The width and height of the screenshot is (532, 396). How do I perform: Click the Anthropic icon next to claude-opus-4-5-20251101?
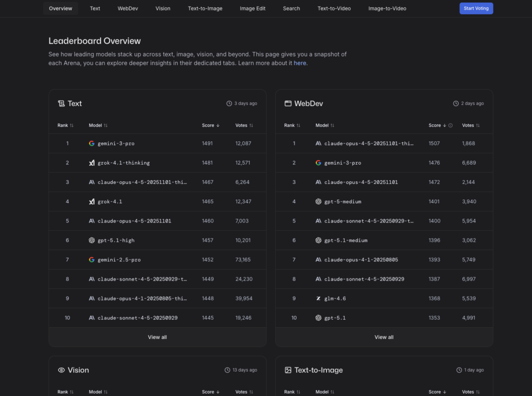[x=91, y=220]
